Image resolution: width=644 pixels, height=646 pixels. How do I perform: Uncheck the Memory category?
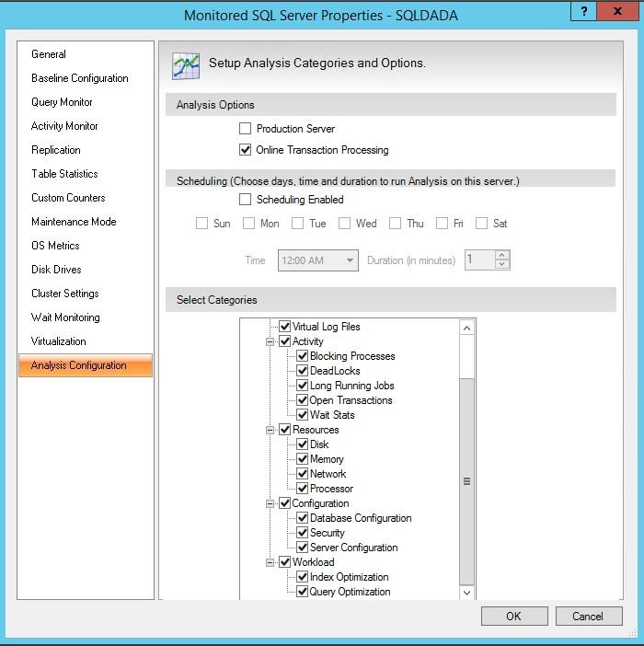(x=303, y=459)
